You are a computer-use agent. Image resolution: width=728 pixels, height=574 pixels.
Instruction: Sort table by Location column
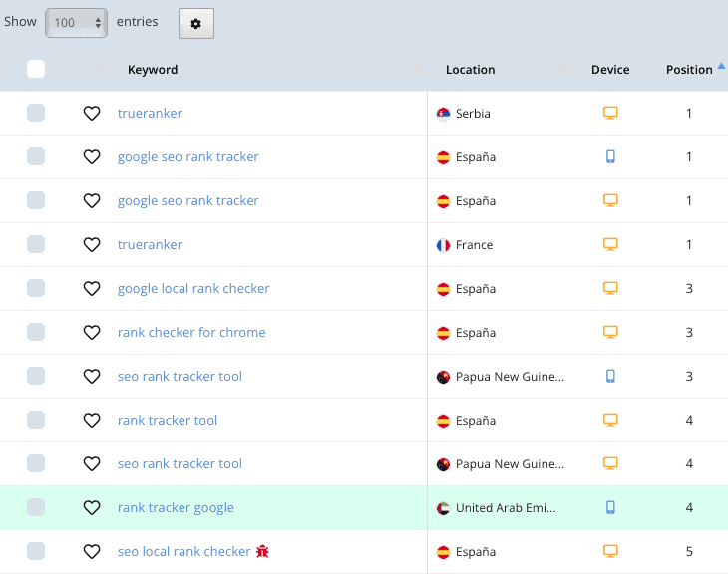coord(470,70)
